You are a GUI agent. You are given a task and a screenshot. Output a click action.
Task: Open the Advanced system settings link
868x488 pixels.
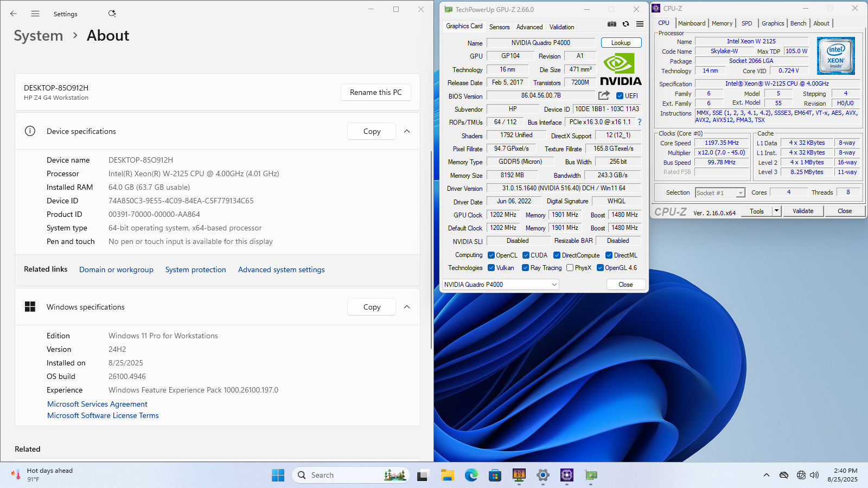pyautogui.click(x=281, y=269)
